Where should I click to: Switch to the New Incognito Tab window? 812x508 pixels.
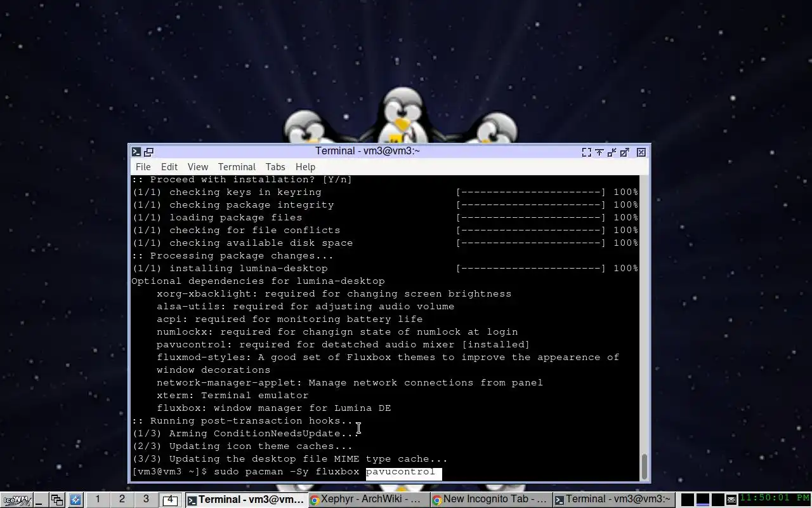point(490,500)
